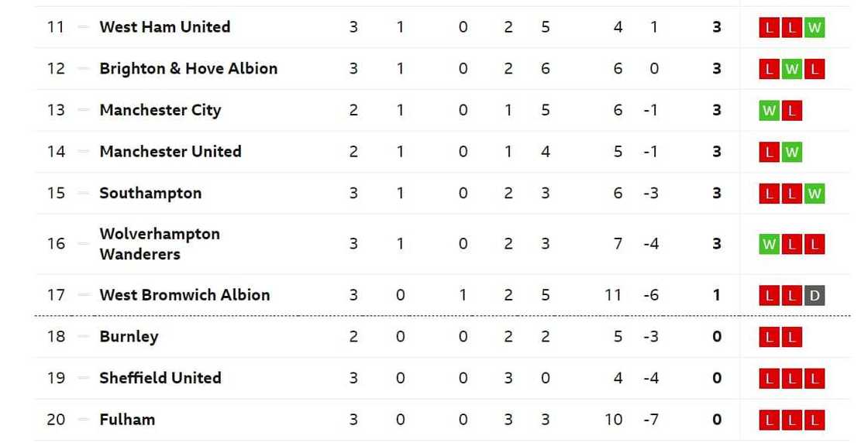The width and height of the screenshot is (868, 443).
Task: Open the Fulham team link
Action: tap(127, 420)
